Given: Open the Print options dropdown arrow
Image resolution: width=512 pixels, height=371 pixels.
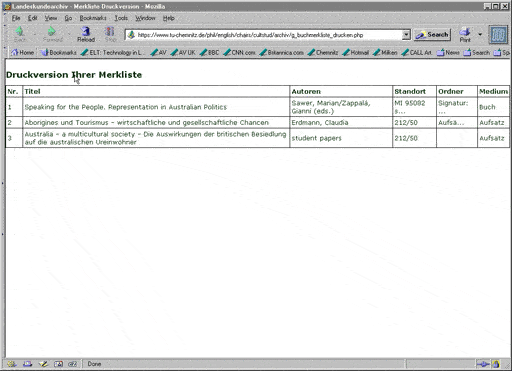Looking at the screenshot, I should pyautogui.click(x=480, y=34).
